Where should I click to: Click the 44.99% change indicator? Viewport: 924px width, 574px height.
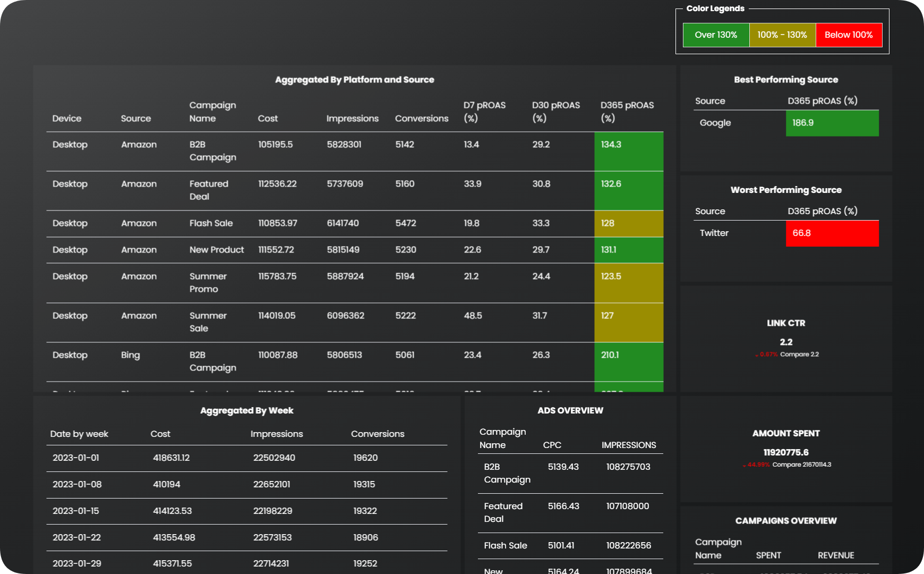click(756, 465)
